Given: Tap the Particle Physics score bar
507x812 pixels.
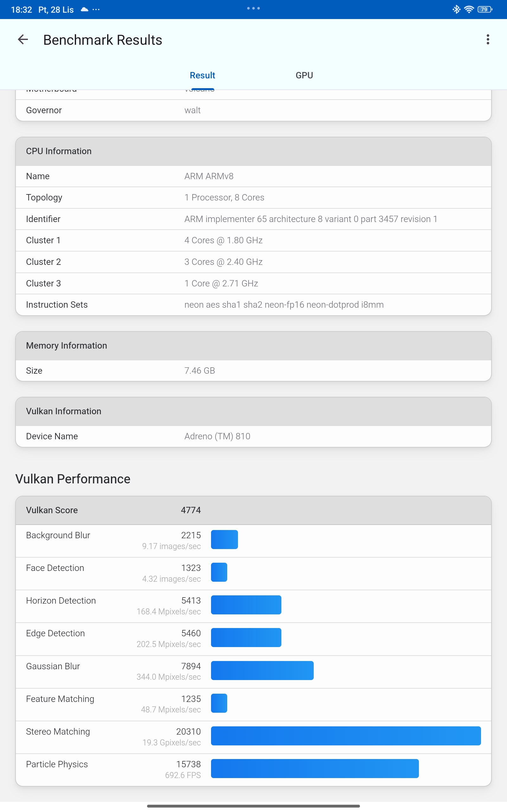Looking at the screenshot, I should point(315,768).
